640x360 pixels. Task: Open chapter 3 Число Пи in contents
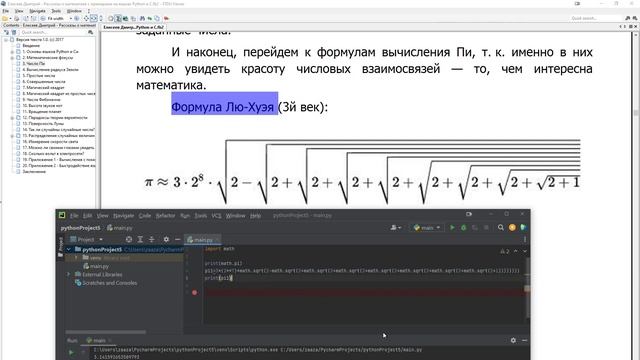(x=33, y=64)
